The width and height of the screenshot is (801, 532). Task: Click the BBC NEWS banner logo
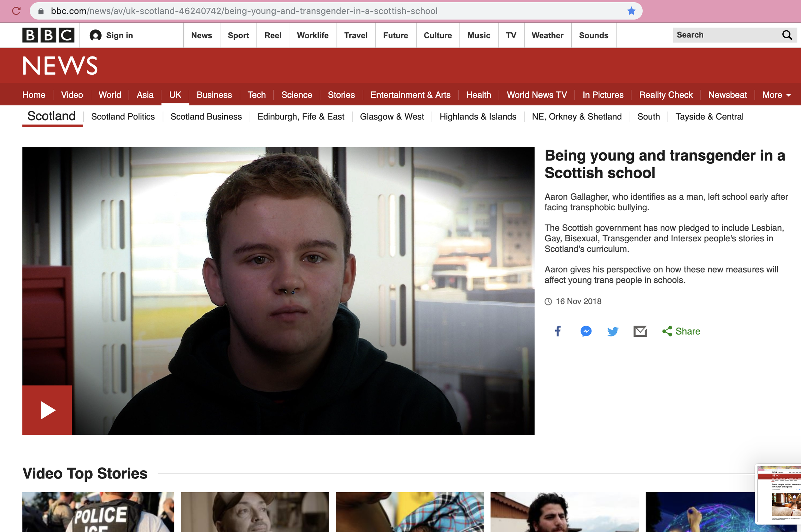60,65
